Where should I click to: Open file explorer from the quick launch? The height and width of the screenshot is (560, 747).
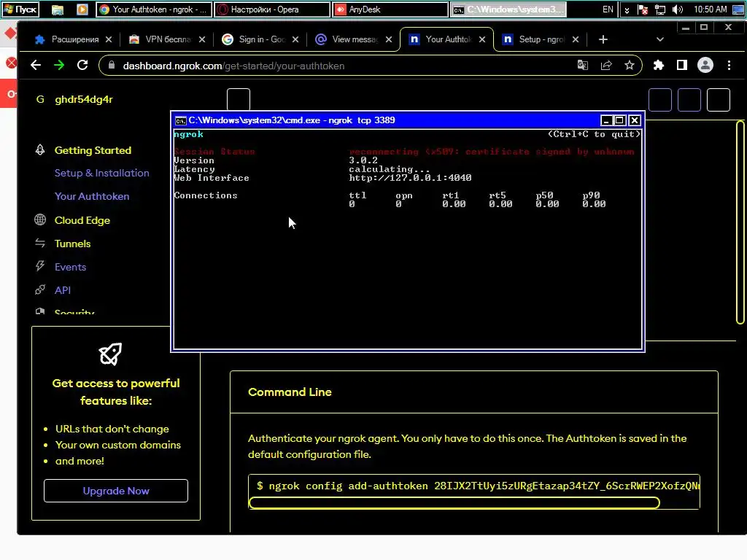58,9
